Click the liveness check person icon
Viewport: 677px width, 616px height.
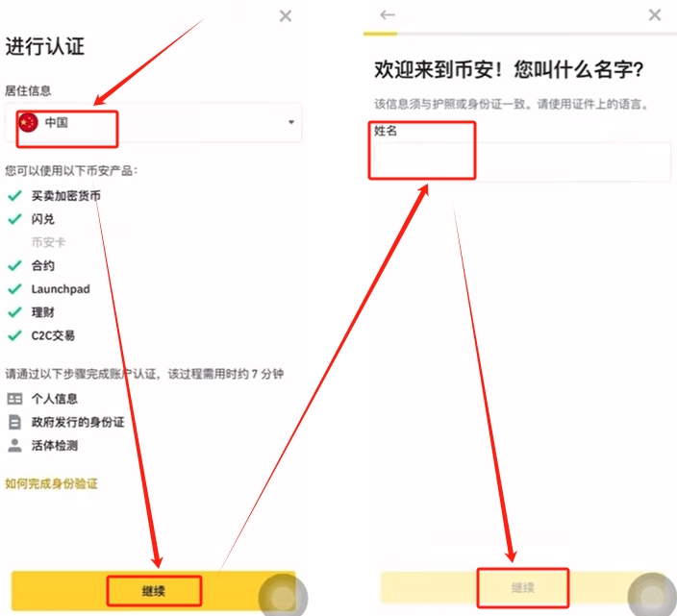(x=14, y=445)
